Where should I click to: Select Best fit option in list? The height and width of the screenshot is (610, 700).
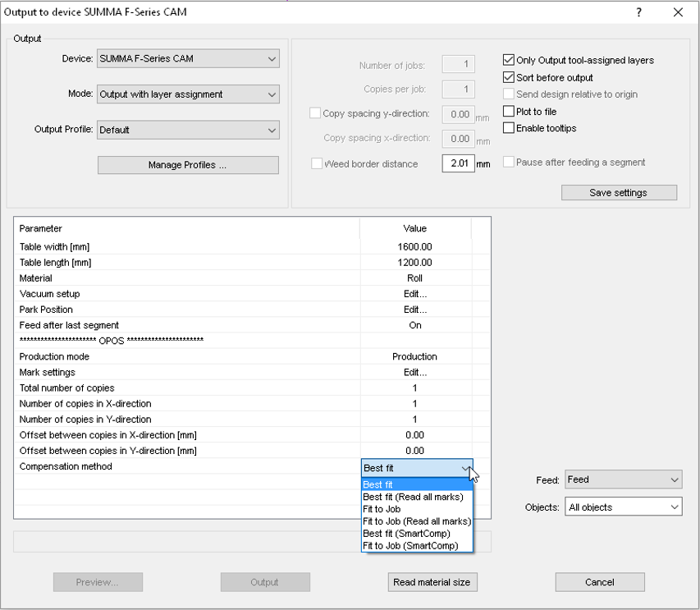417,484
